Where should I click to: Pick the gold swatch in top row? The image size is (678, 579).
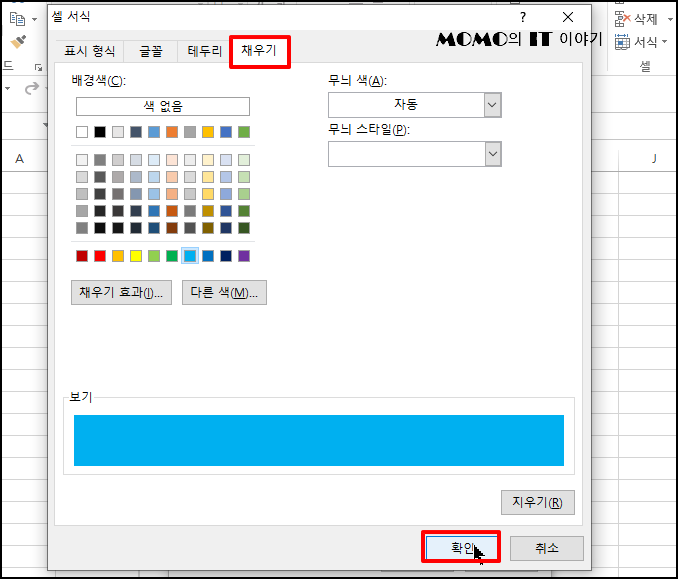point(208,132)
